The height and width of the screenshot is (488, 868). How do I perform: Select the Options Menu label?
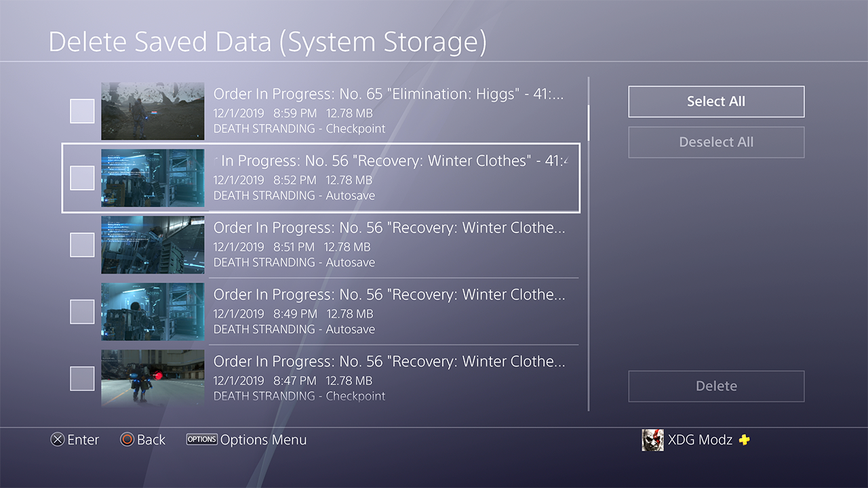click(264, 440)
